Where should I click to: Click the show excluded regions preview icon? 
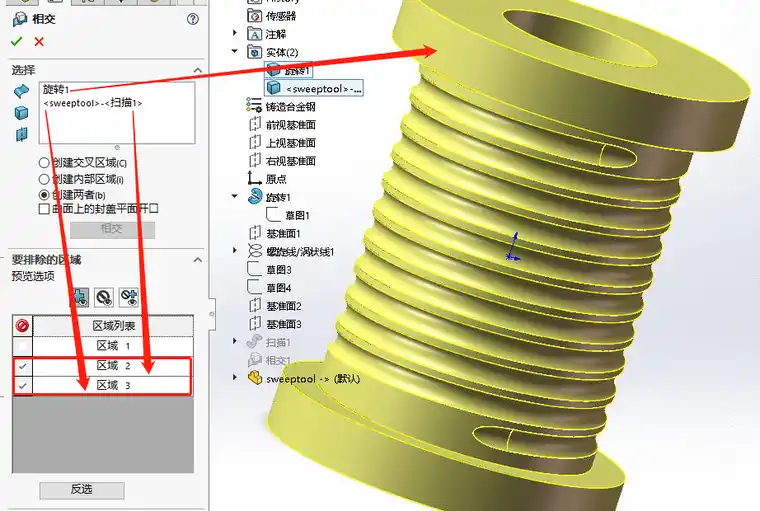(x=104, y=297)
